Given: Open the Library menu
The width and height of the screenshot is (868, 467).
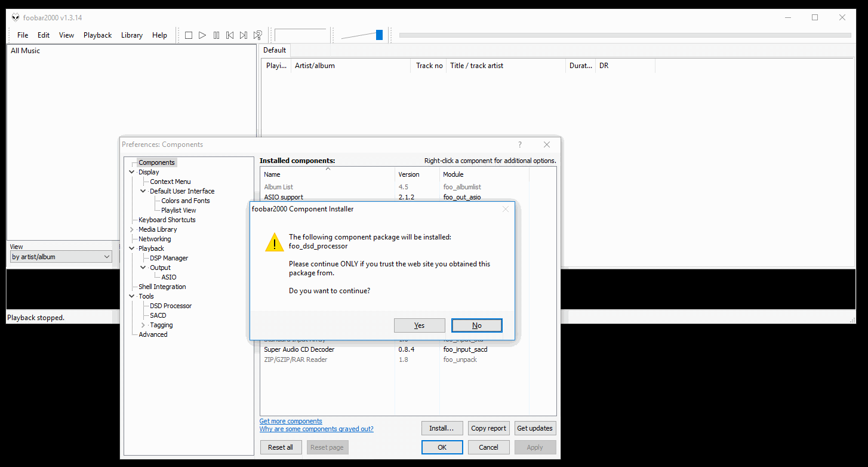Looking at the screenshot, I should (132, 35).
